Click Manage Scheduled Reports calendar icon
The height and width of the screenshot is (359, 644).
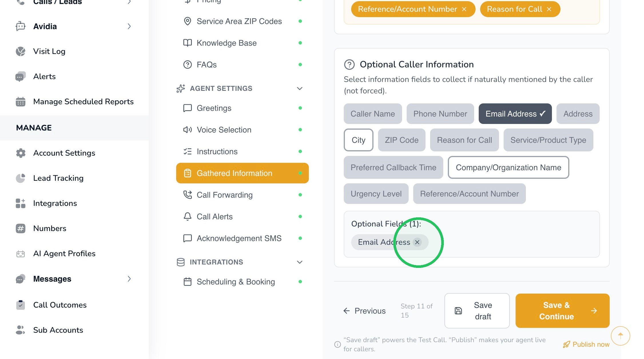[21, 102]
